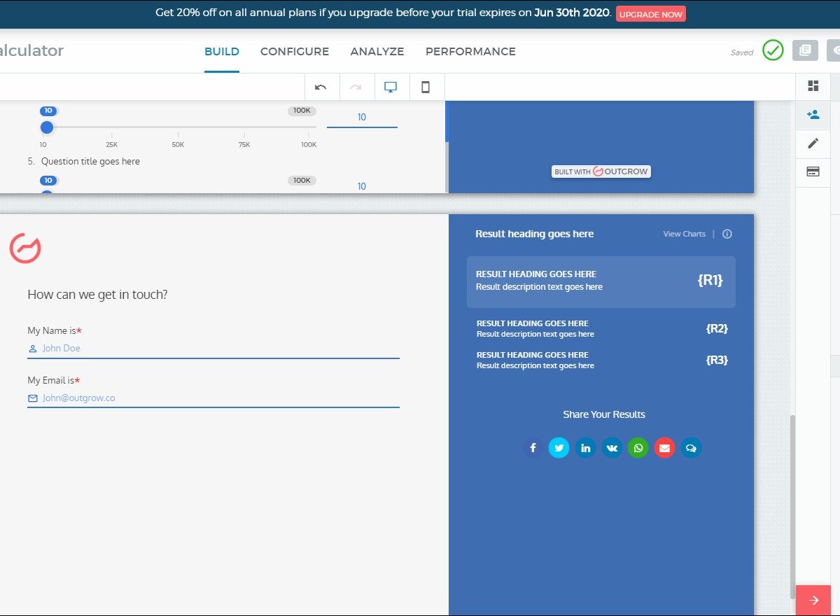840x616 pixels.
Task: Share results via Twitter icon
Action: tap(559, 448)
